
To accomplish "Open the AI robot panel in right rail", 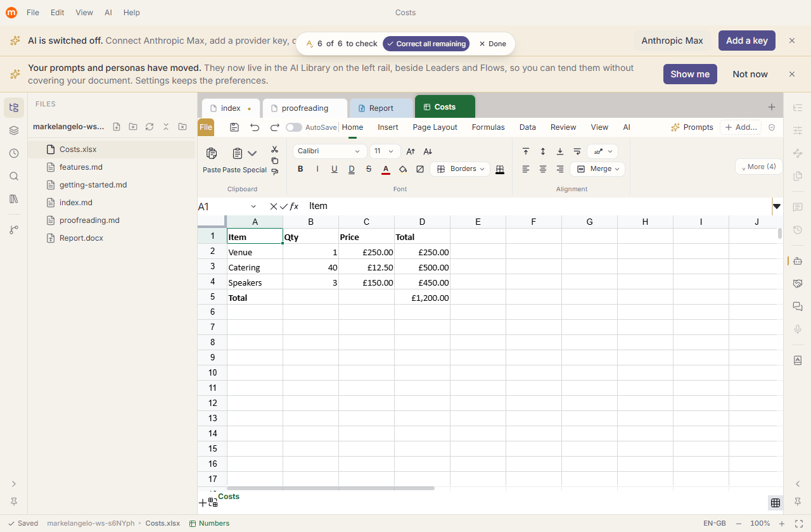I will pos(798,261).
